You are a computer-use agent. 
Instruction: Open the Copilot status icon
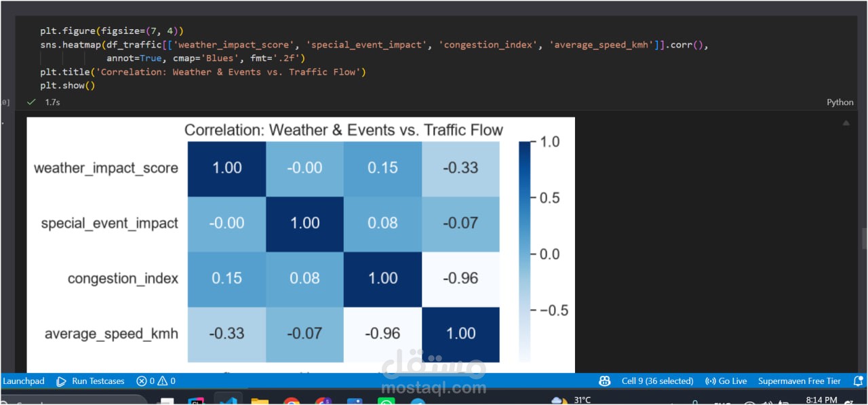click(x=605, y=381)
